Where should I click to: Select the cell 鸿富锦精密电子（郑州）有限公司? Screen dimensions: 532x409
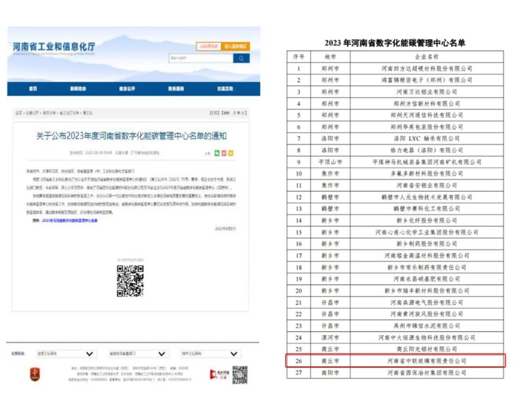(x=427, y=80)
